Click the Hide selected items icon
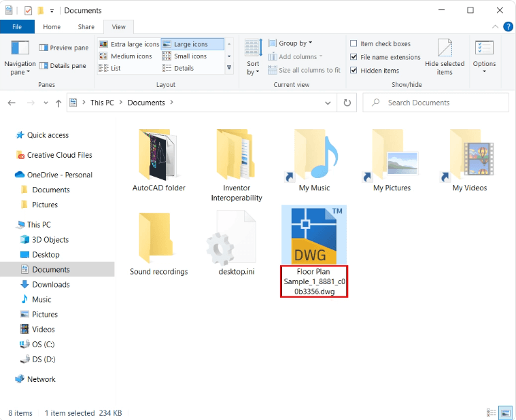The height and width of the screenshot is (420, 516). point(445,50)
